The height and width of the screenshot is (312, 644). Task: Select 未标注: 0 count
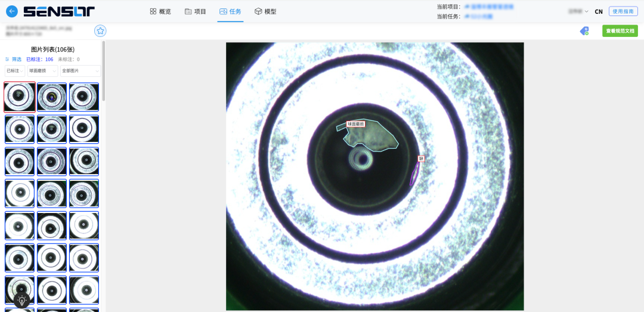pyautogui.click(x=69, y=60)
